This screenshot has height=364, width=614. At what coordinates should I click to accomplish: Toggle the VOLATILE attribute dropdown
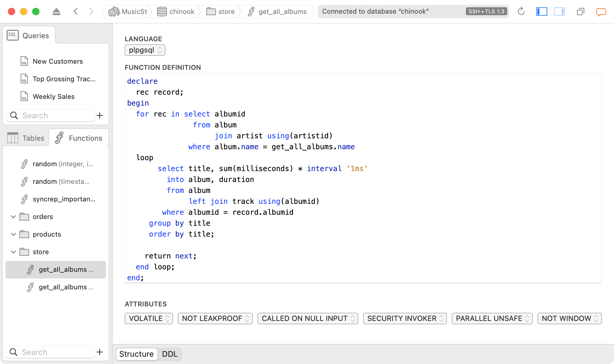click(x=149, y=318)
